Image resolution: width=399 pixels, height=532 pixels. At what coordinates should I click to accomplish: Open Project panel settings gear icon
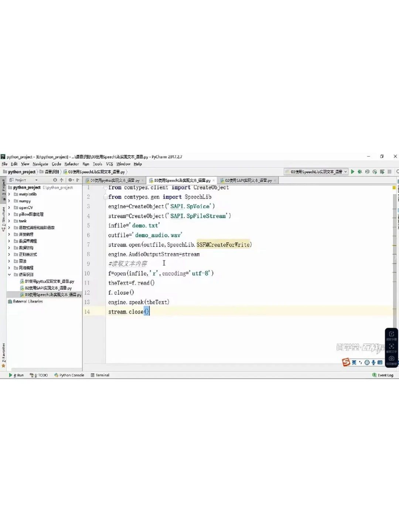70,180
